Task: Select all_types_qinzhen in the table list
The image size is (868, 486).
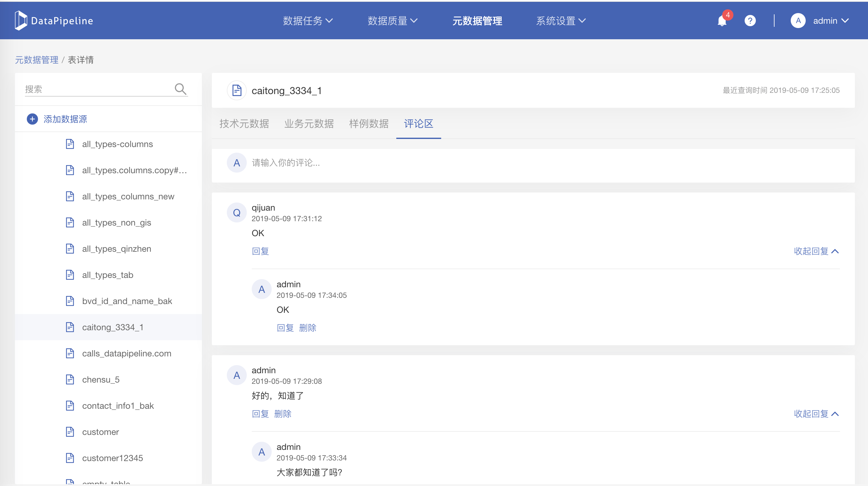Action: 117,249
